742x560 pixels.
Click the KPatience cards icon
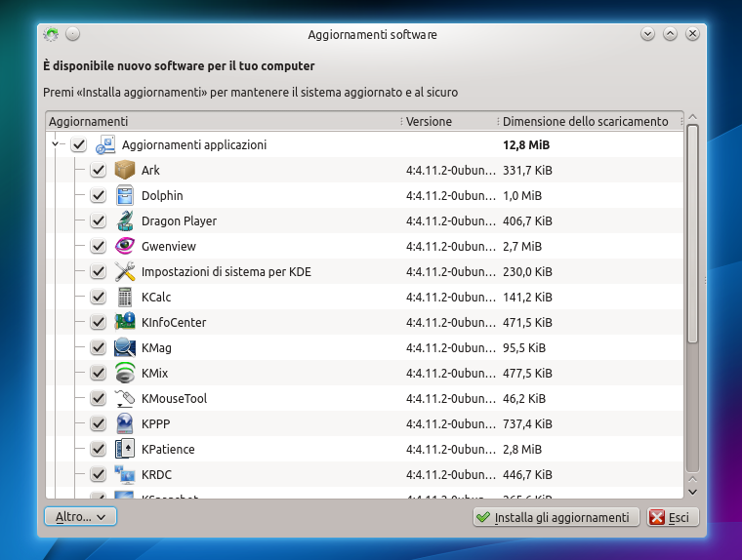point(125,449)
